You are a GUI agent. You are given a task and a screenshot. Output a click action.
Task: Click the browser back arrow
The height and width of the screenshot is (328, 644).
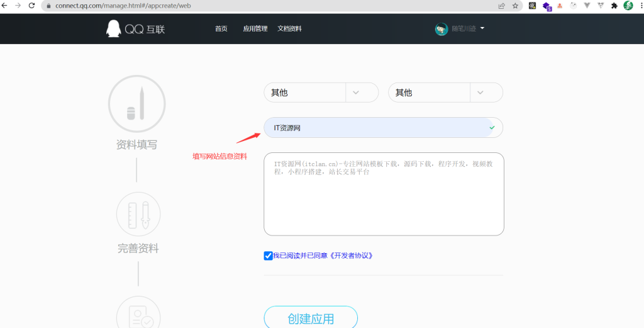pyautogui.click(x=4, y=6)
